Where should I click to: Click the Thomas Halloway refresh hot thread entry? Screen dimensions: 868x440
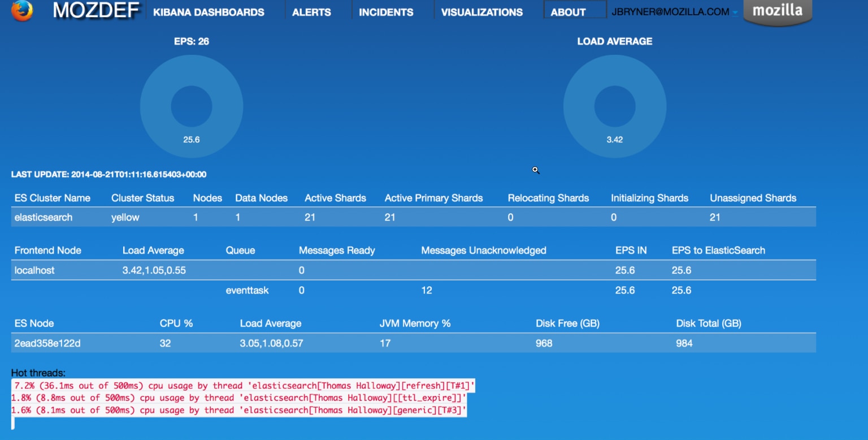click(243, 385)
